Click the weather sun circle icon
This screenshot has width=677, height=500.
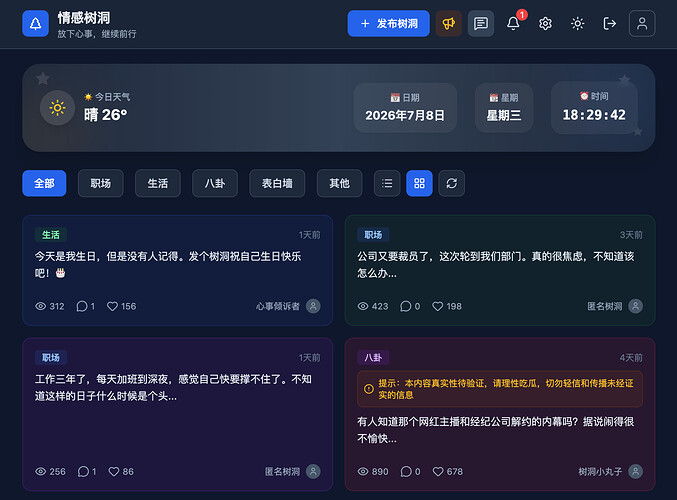pyautogui.click(x=57, y=108)
